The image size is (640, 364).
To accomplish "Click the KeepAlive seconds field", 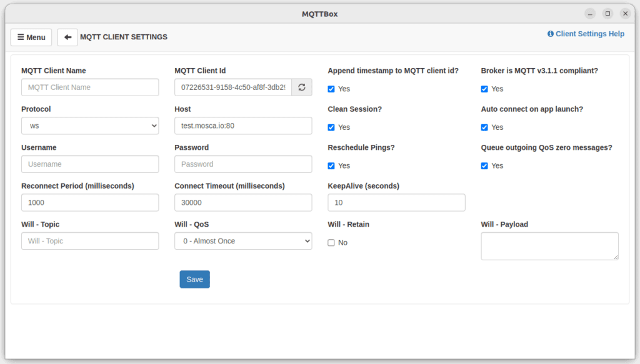I will (x=396, y=202).
